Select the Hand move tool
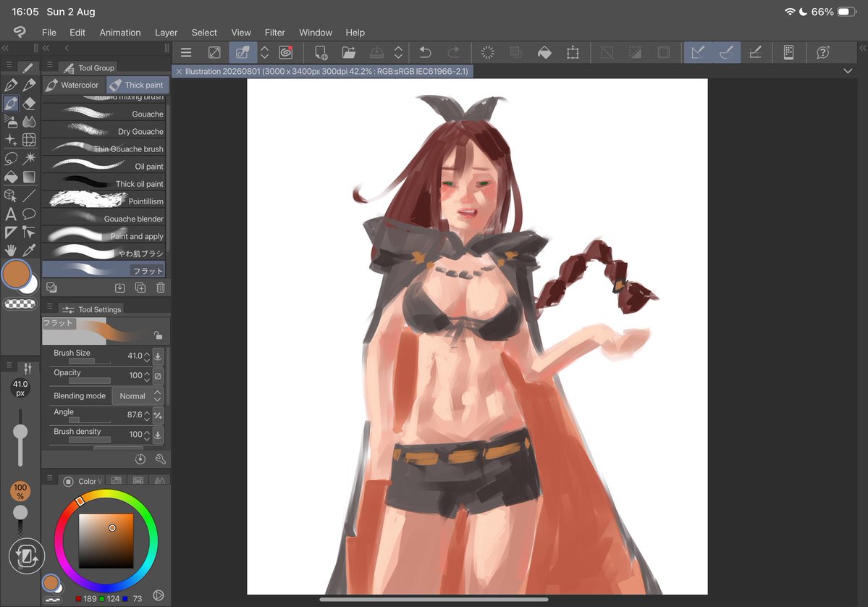Screen dimensions: 868x607 11,251
